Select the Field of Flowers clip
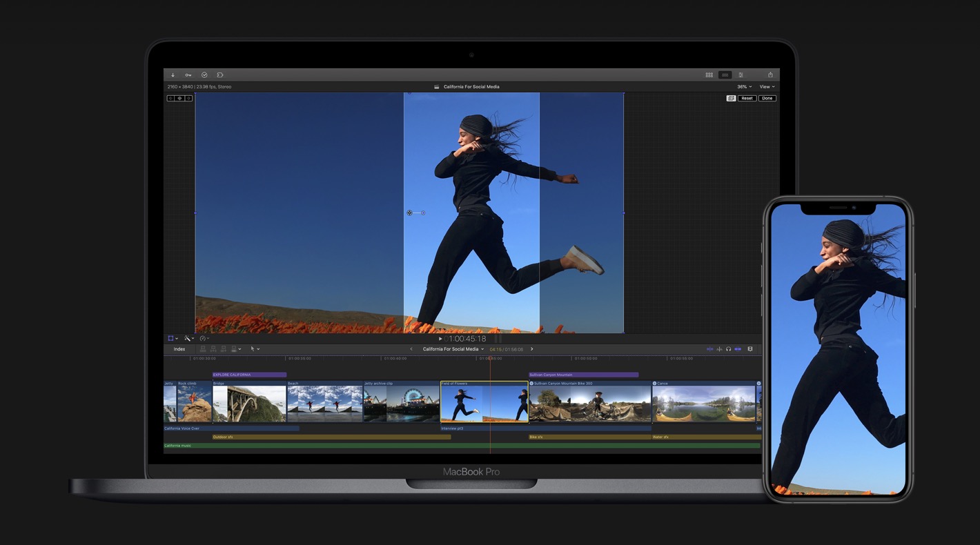980x545 pixels. click(484, 402)
